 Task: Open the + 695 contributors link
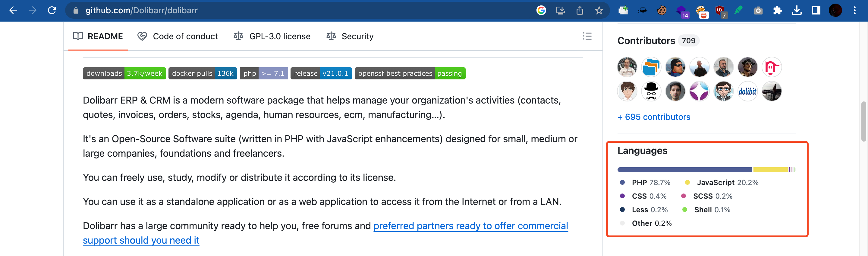point(654,117)
